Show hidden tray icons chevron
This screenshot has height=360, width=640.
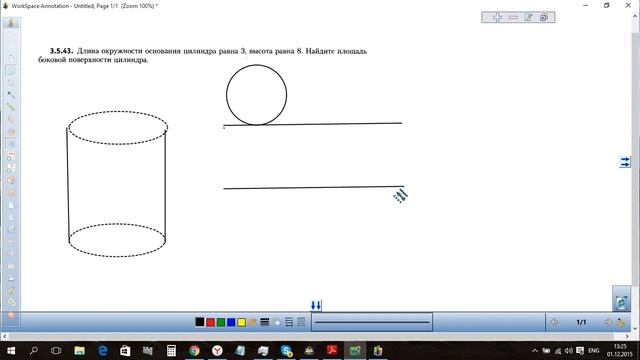(x=535, y=351)
